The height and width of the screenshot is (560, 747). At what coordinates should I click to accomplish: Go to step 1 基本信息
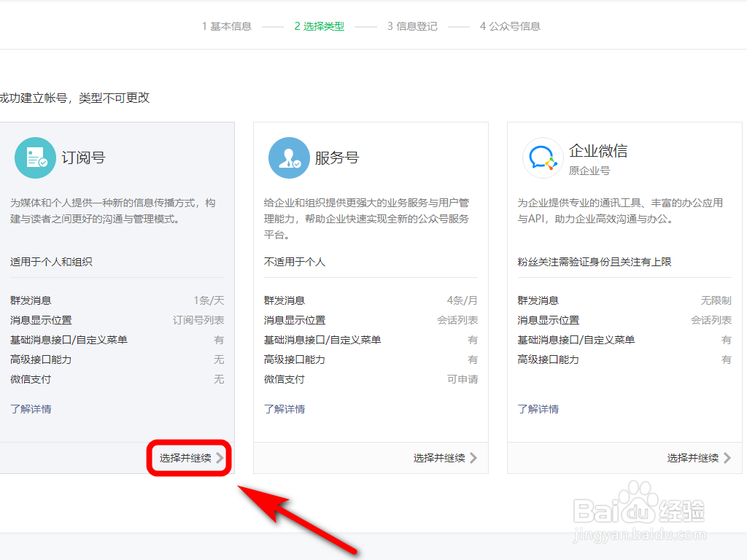click(227, 26)
